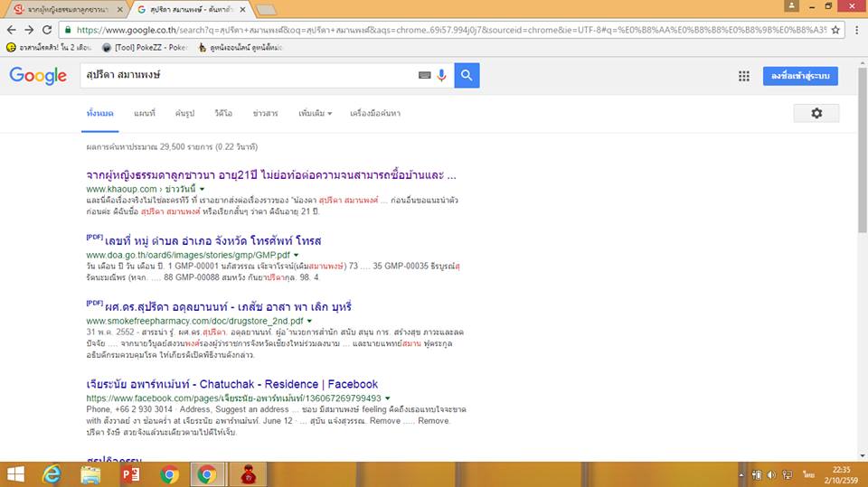Open the Chrome menu
This screenshot has width=868, height=487.
click(x=856, y=30)
